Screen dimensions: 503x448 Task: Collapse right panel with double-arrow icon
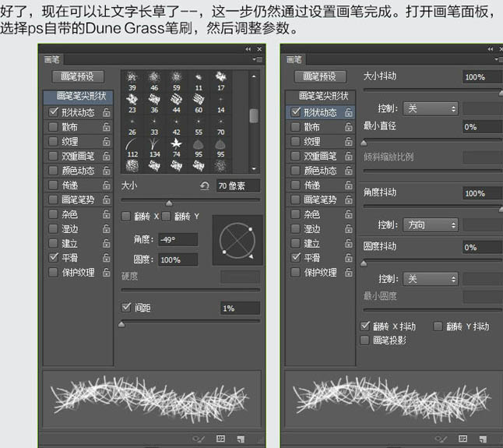(491, 49)
